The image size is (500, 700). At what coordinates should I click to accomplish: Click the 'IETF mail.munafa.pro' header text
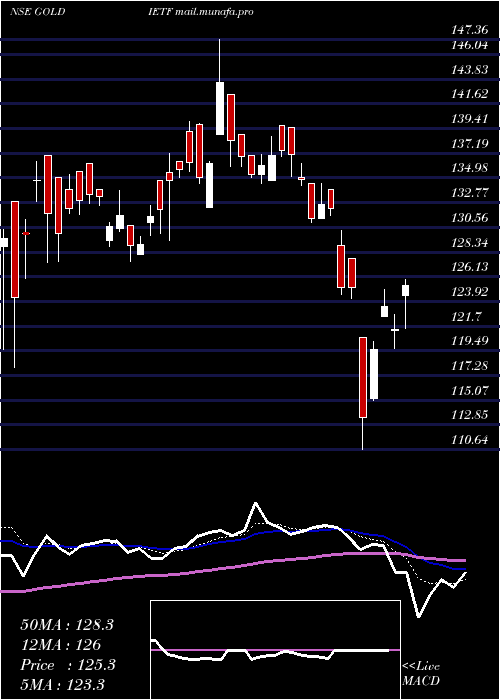201,12
